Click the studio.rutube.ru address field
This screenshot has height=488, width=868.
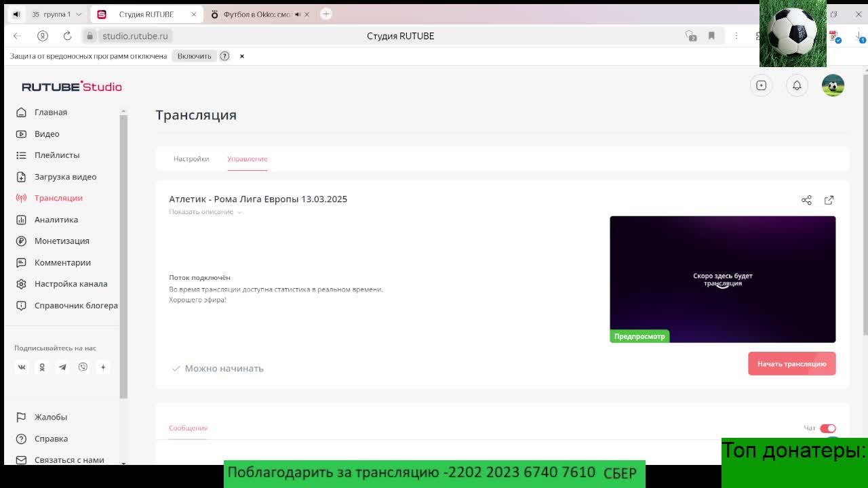click(135, 36)
